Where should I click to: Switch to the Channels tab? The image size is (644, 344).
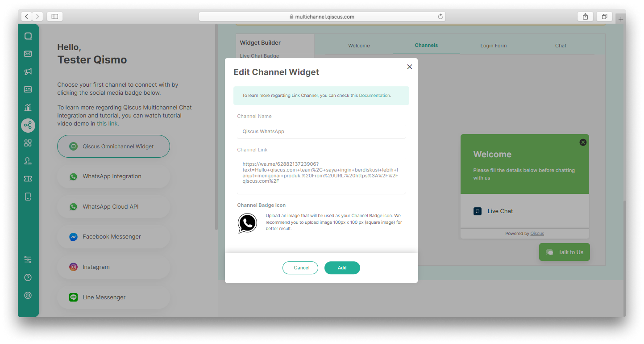[x=426, y=45]
